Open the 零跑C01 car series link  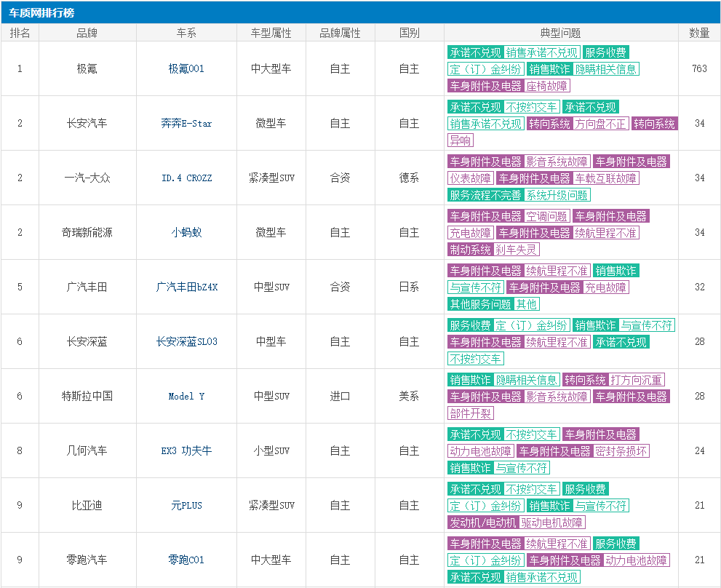point(186,560)
